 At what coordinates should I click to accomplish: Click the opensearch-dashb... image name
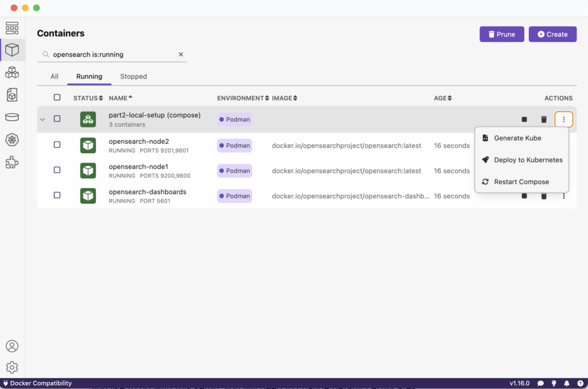pos(351,196)
